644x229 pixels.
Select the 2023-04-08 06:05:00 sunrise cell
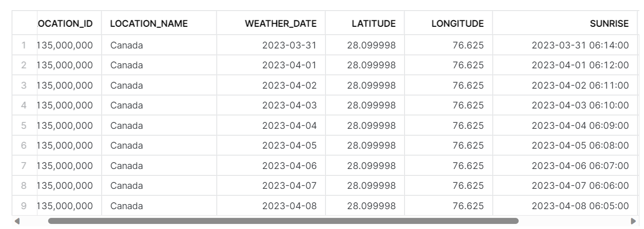pyautogui.click(x=580, y=206)
